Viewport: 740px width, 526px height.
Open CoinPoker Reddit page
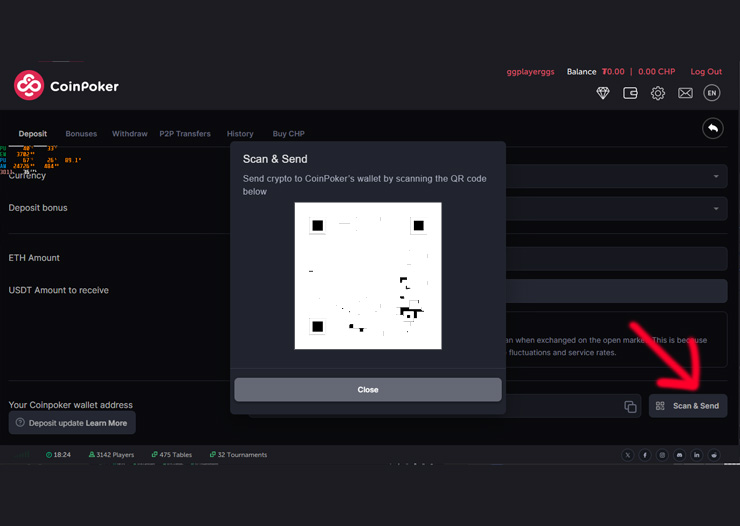tap(714, 455)
